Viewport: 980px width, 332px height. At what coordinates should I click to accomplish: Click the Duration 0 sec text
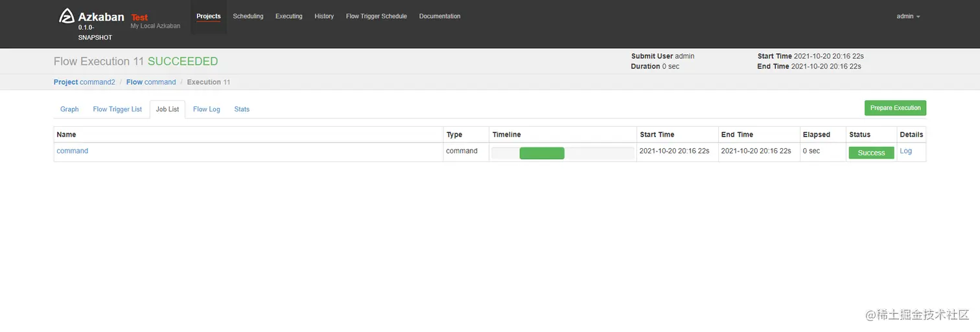coord(655,67)
